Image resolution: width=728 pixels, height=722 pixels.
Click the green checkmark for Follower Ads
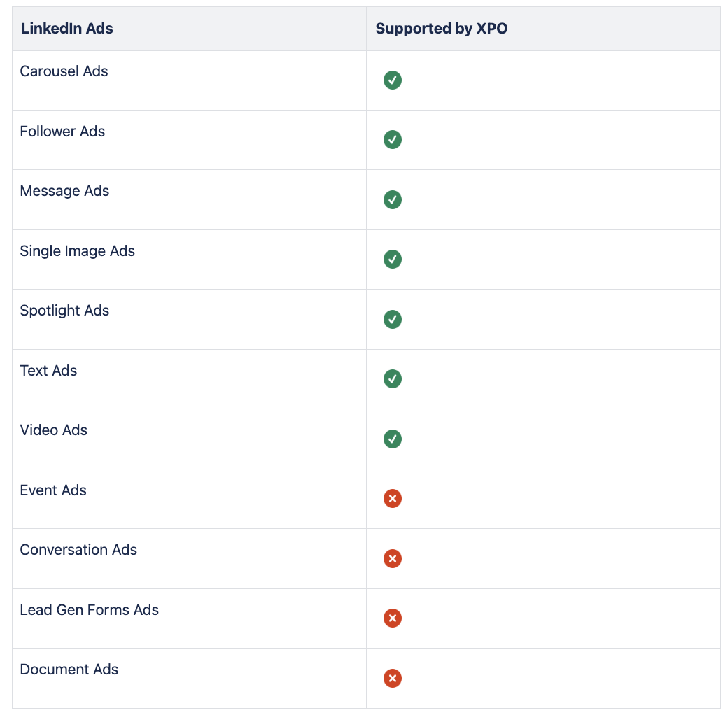point(393,140)
